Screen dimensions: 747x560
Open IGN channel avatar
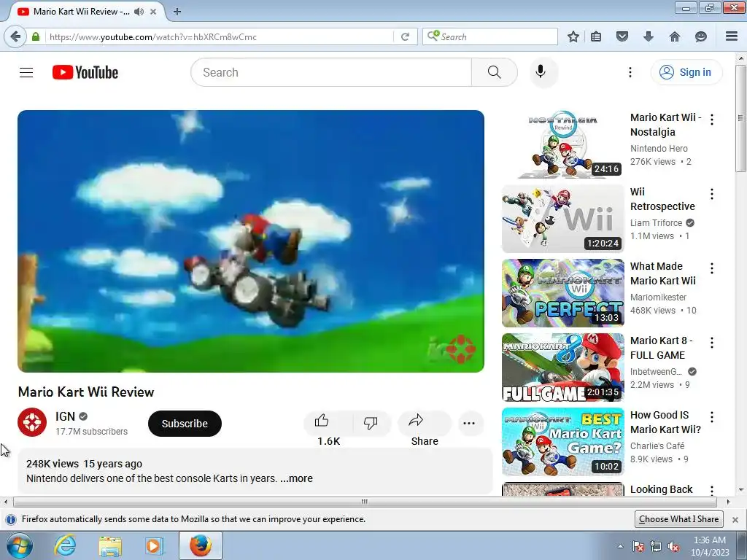click(32, 422)
